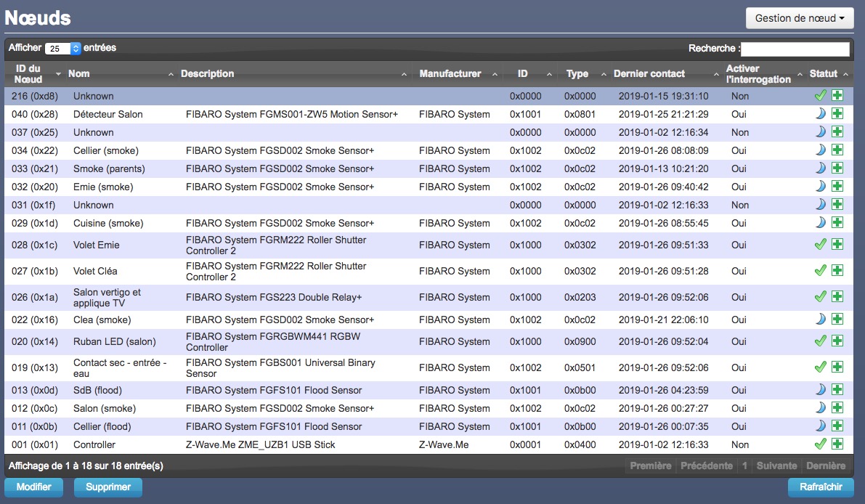Click green plus icon for Détecteur Salon row
Image resolution: width=865 pixels, height=504 pixels.
point(837,114)
